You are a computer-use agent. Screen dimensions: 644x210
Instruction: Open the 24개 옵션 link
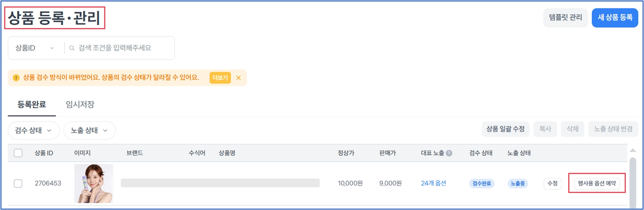433,183
